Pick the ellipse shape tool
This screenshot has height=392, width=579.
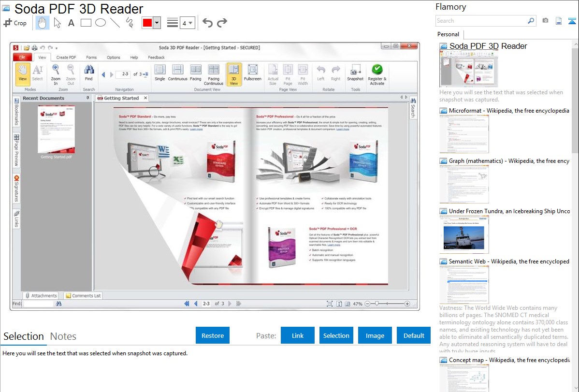[x=101, y=23]
